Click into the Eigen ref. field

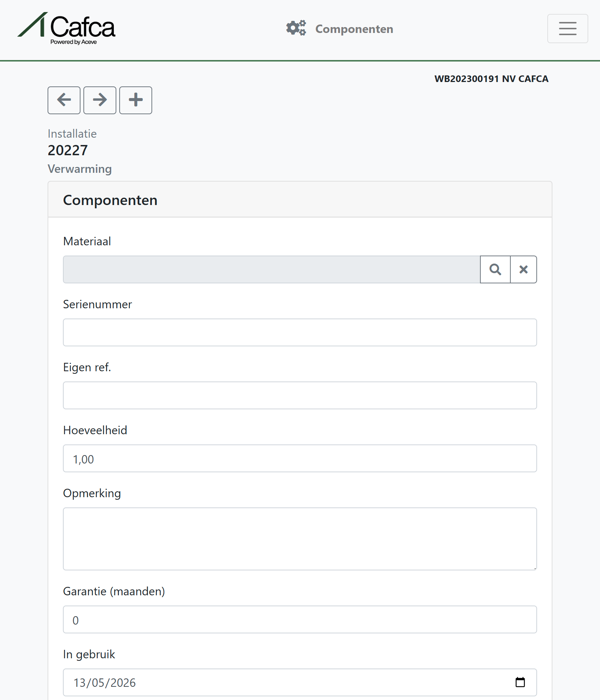300,395
